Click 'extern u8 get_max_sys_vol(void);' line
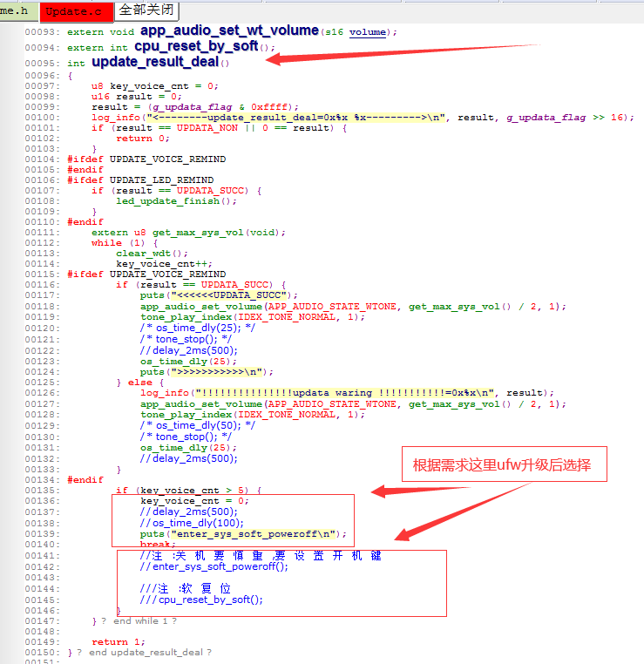This screenshot has width=644, height=664. (x=189, y=233)
